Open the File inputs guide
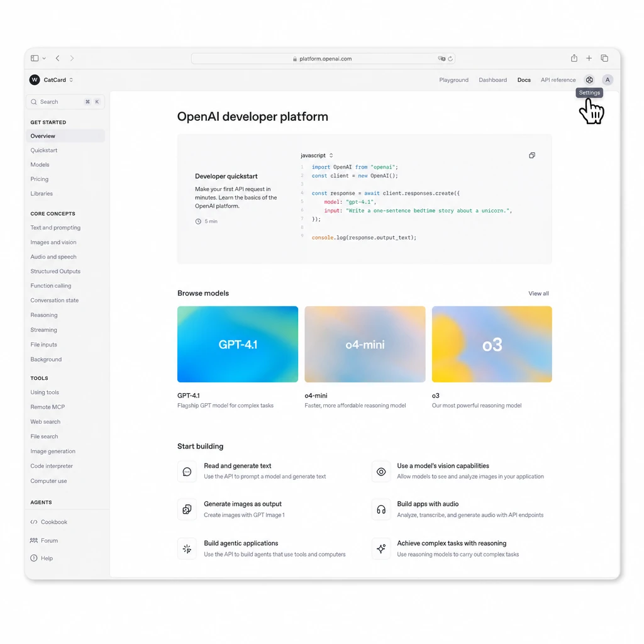 pyautogui.click(x=43, y=345)
